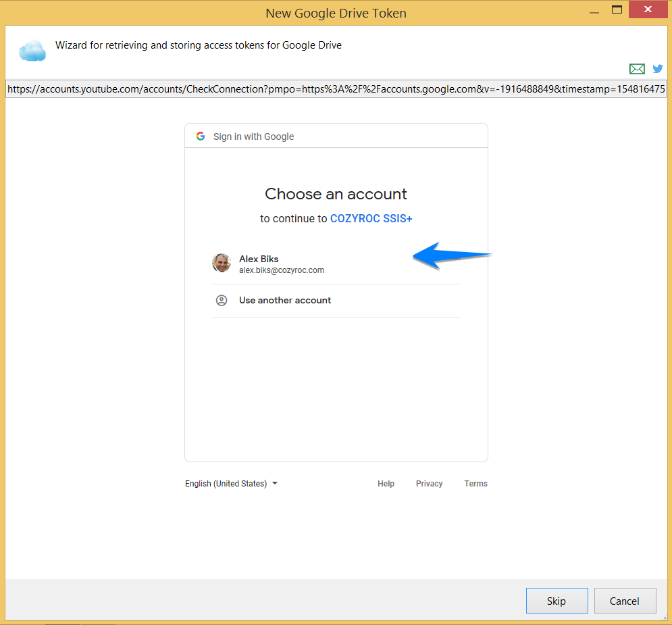Select Alex Biks profile picture
This screenshot has height=625, width=672.
(x=222, y=263)
